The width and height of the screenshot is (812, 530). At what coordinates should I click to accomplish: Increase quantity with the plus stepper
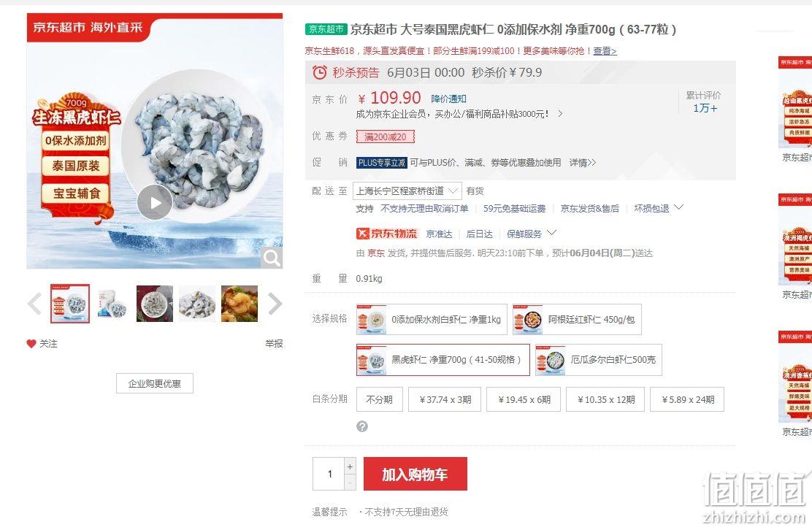(350, 466)
